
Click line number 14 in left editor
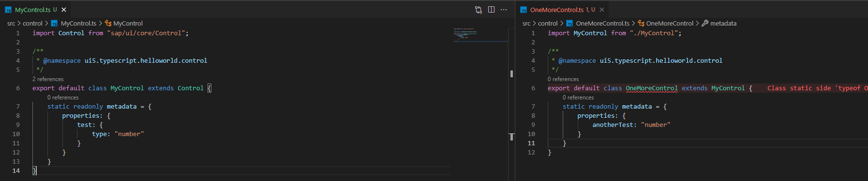(x=16, y=171)
